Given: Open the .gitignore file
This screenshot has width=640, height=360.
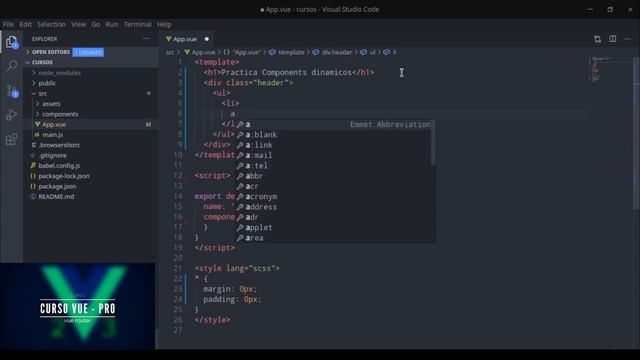Looking at the screenshot, I should pyautogui.click(x=53, y=156).
